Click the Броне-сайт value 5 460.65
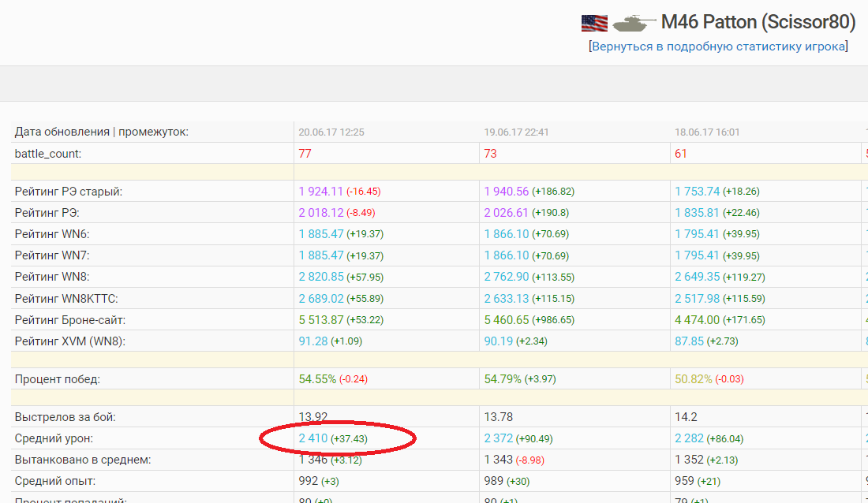The width and height of the screenshot is (868, 503). coord(507,320)
